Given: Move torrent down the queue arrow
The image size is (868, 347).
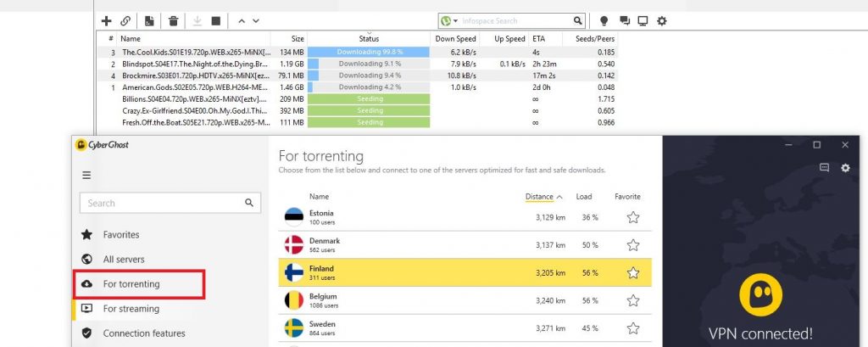Looking at the screenshot, I should point(256,21).
